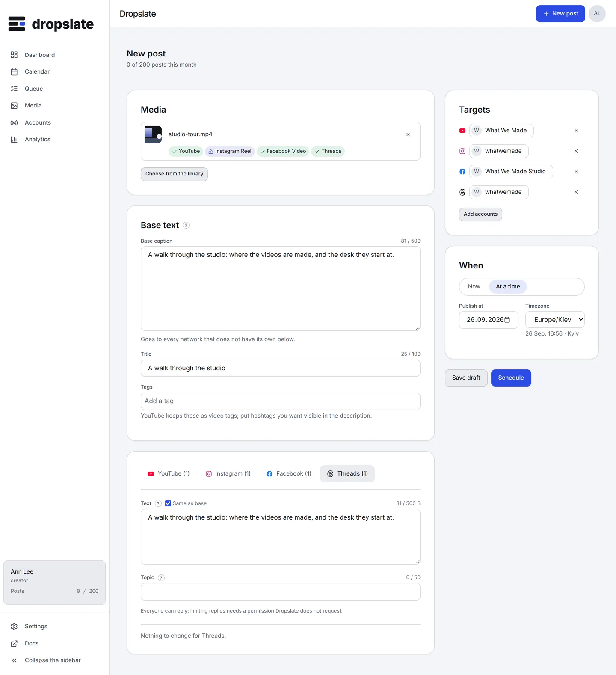Click the Dashboard grid icon
616x675 pixels.
[x=14, y=55]
